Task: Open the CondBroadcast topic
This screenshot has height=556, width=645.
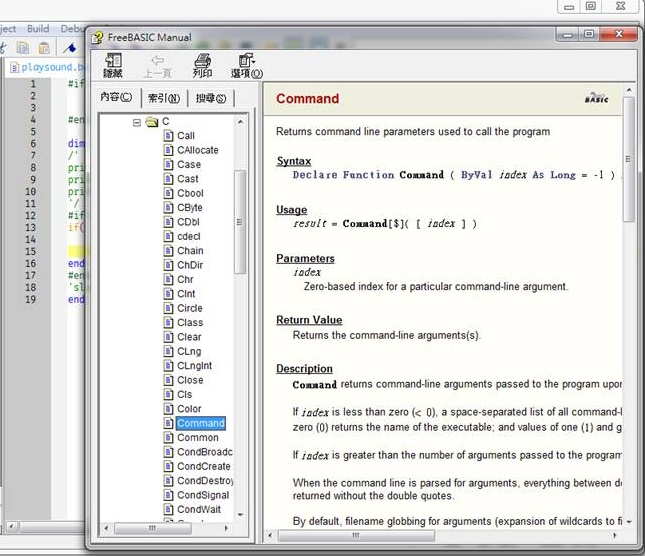Action: (x=204, y=452)
